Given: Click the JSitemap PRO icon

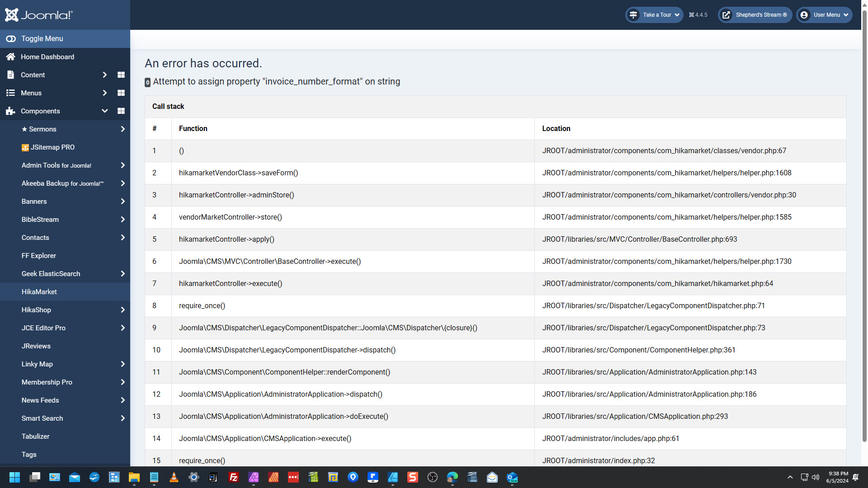Looking at the screenshot, I should tap(25, 148).
